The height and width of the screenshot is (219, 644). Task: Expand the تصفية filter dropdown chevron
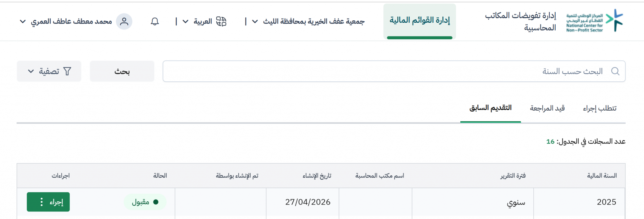point(31,71)
